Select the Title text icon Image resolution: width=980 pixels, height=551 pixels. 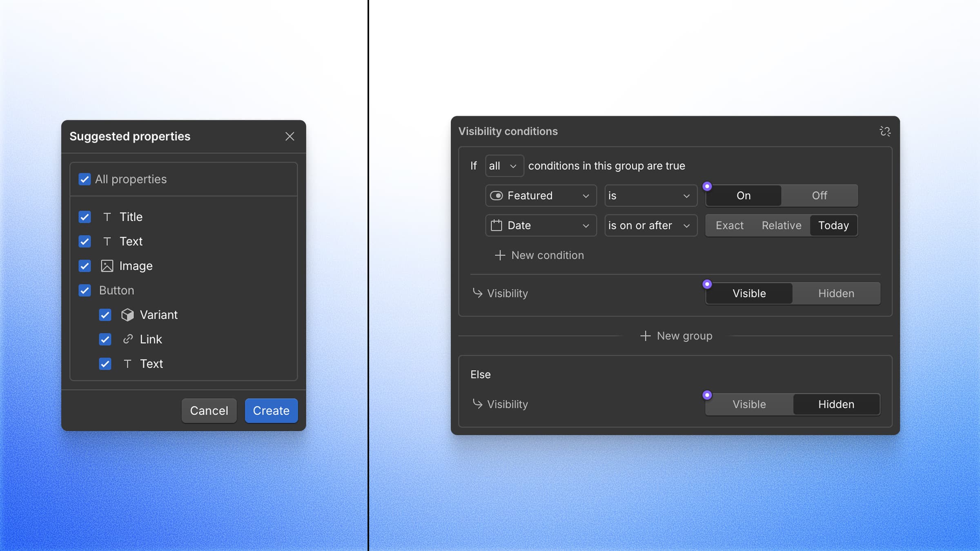(107, 217)
